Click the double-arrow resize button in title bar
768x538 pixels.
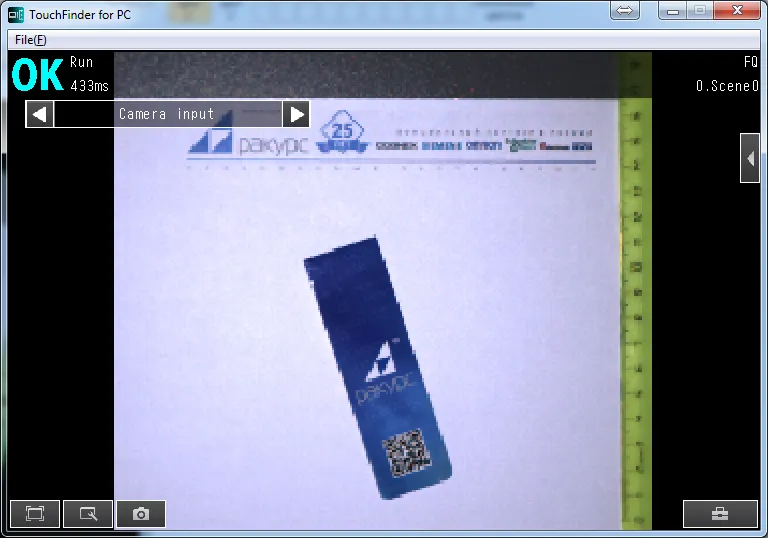point(624,11)
